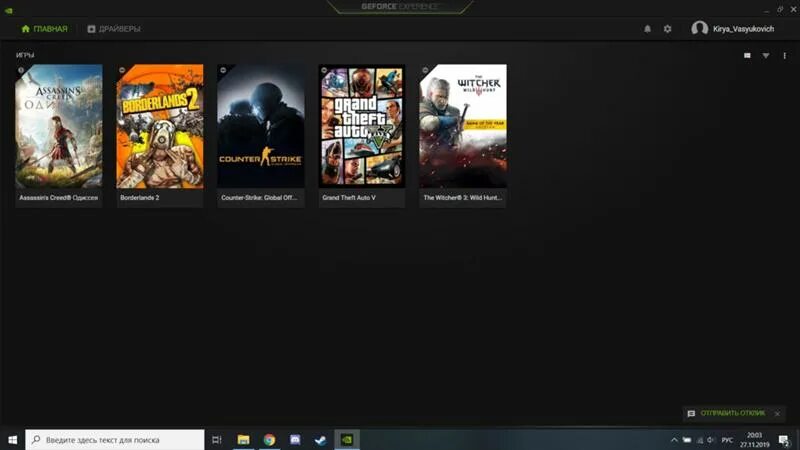Dismiss the send feedback banner
800x450 pixels.
tap(777, 414)
